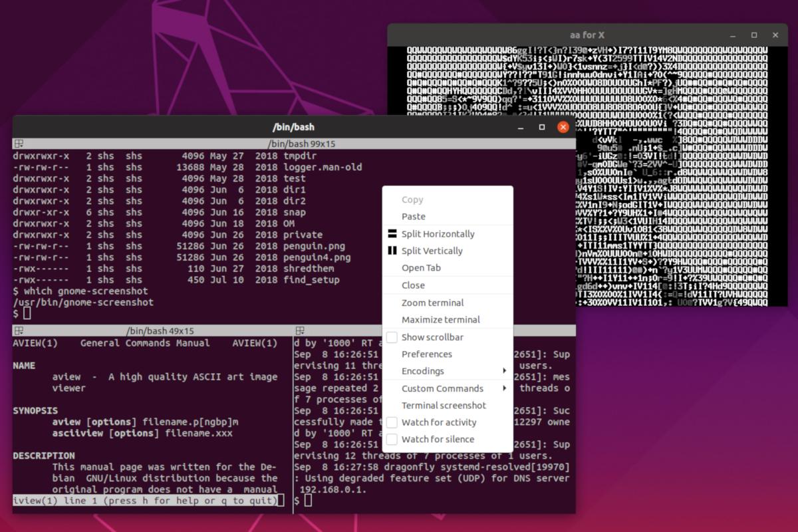Select Zoom terminal in the context menu
This screenshot has width=798, height=532.
(x=432, y=303)
